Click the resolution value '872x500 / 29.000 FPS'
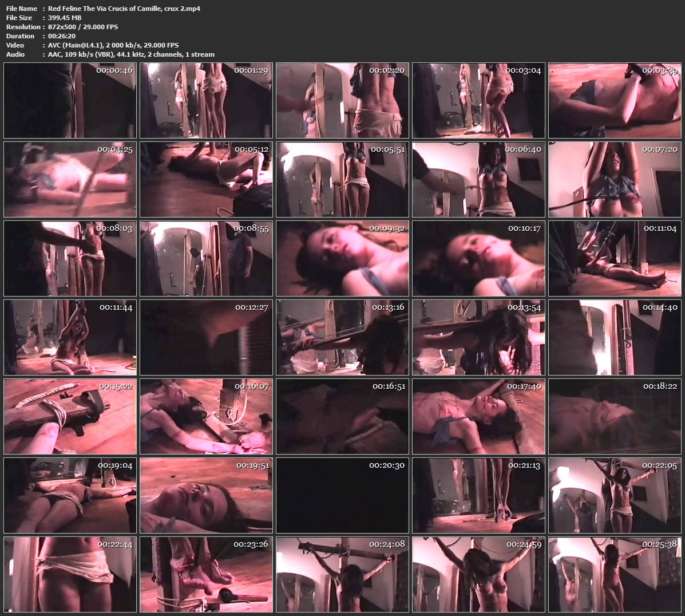This screenshot has width=685, height=616. click(x=83, y=27)
